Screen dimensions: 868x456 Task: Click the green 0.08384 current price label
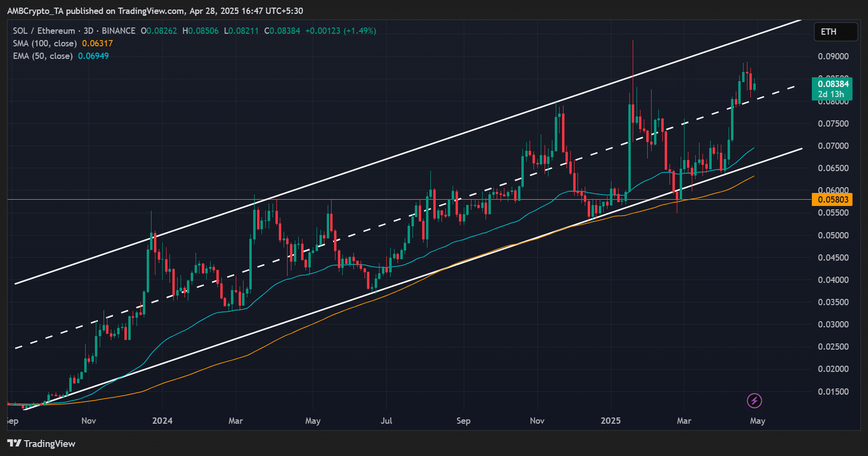833,84
